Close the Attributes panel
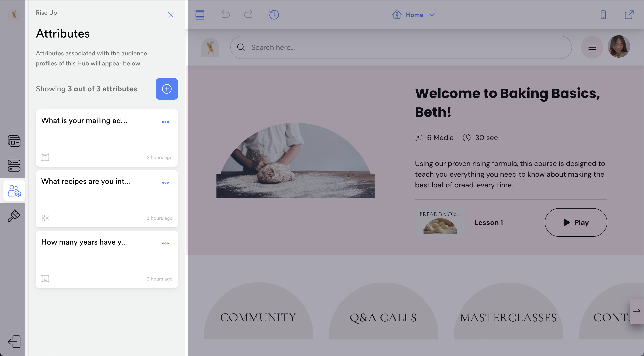The image size is (644, 356). coord(170,15)
